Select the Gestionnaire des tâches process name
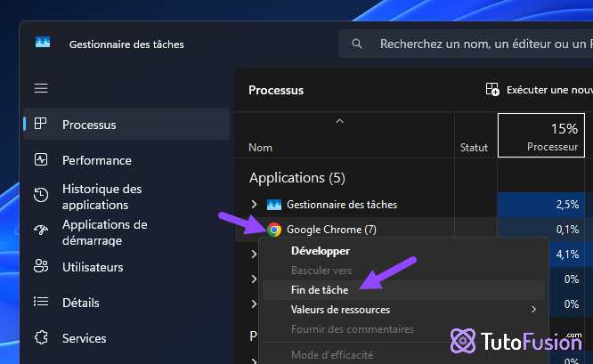This screenshot has height=364, width=593. click(x=342, y=205)
